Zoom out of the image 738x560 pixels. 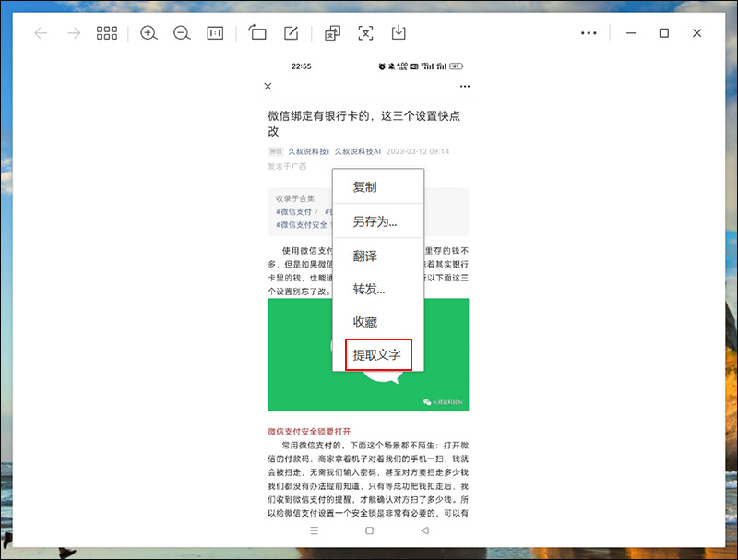pos(182,33)
